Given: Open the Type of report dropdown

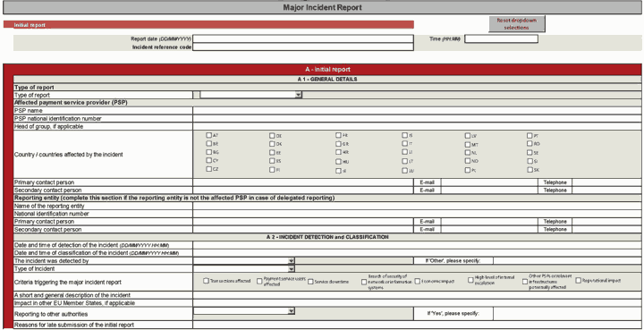Looking at the screenshot, I should [x=251, y=95].
